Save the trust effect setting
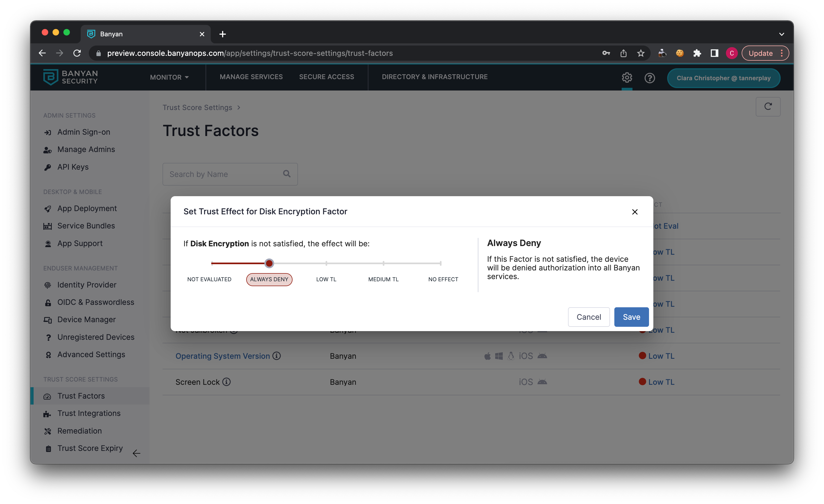This screenshot has height=504, width=824. tap(631, 317)
